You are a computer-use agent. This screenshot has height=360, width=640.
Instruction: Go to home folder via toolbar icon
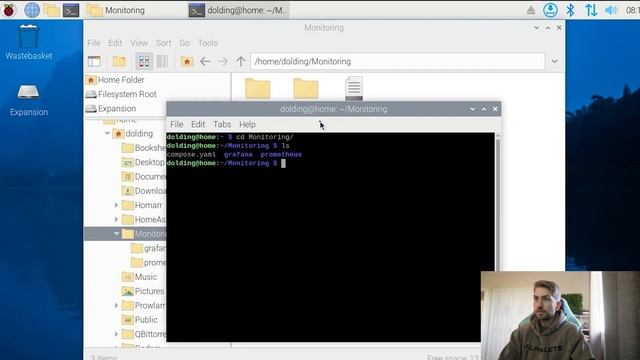tap(187, 62)
